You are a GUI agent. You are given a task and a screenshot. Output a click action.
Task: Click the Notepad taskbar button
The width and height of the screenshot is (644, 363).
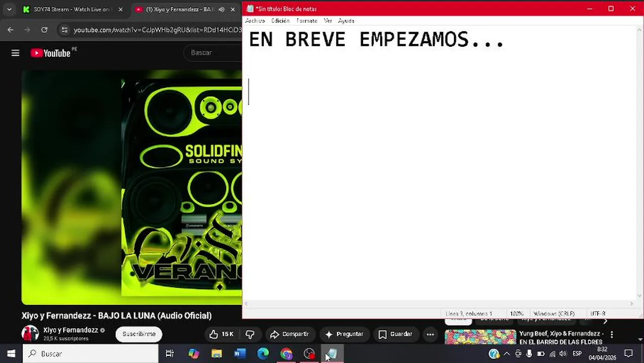(x=333, y=353)
